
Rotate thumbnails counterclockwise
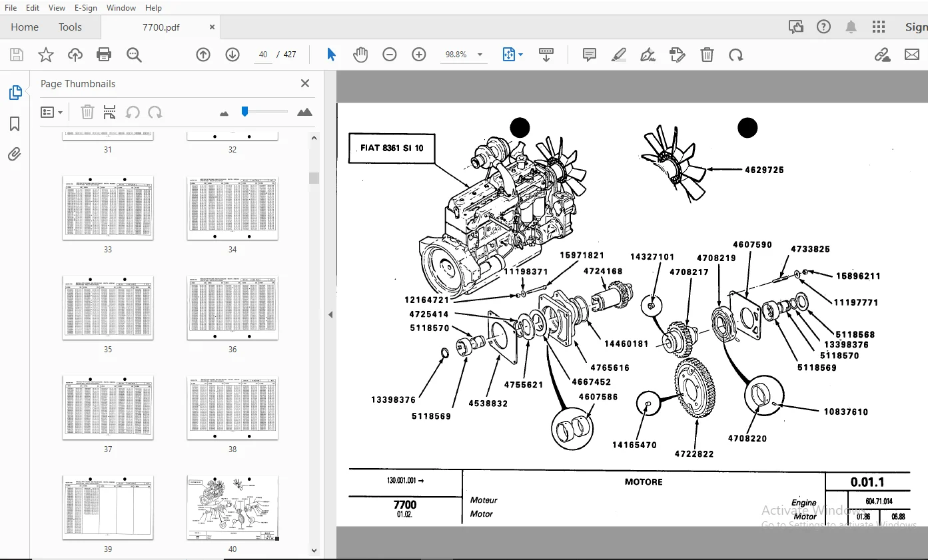pyautogui.click(x=133, y=112)
